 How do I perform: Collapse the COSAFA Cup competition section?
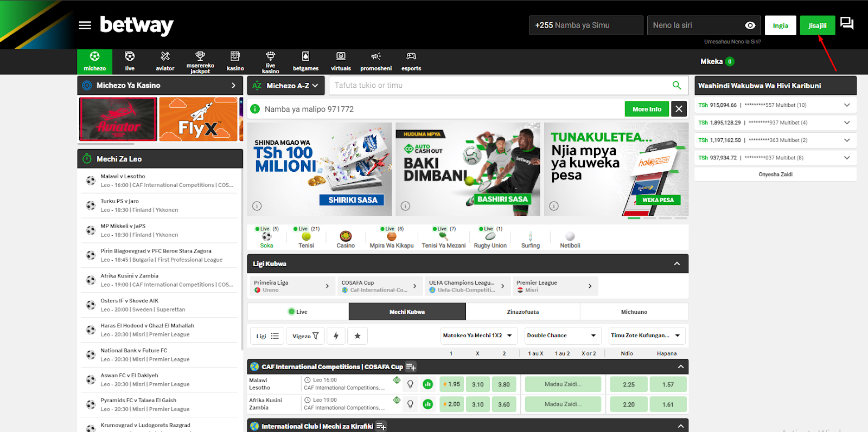680,367
